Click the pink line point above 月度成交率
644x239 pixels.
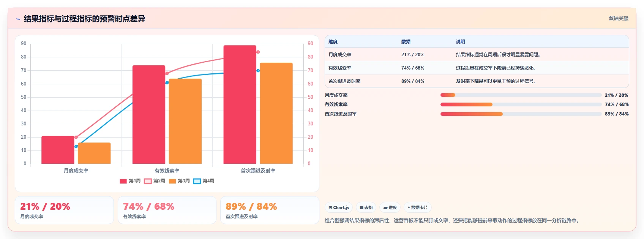click(x=76, y=137)
